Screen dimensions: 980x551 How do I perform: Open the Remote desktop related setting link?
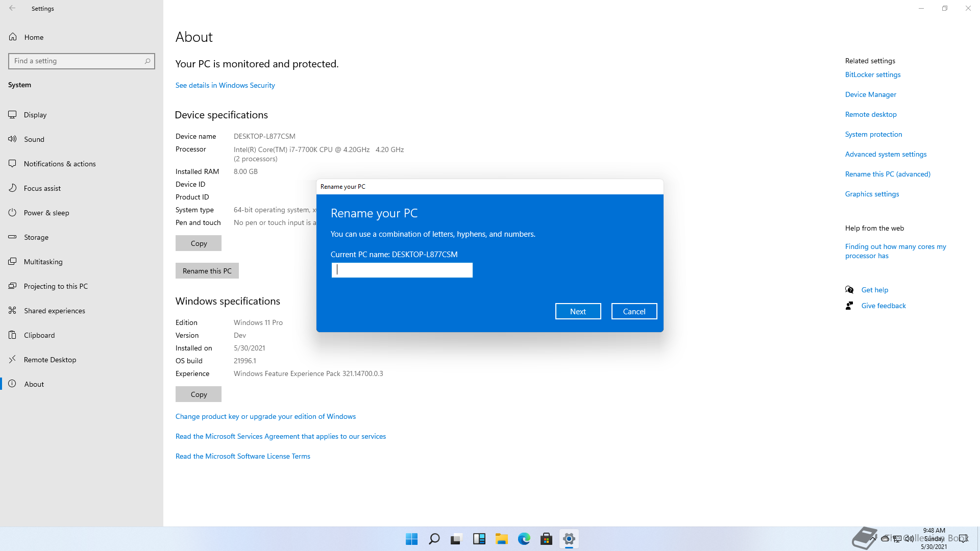coord(871,114)
